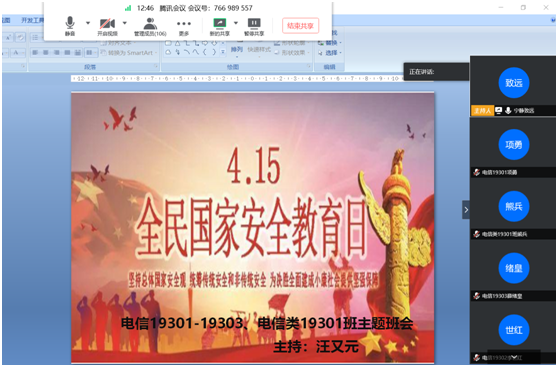Start a new share via 新的共享
Screen dimensions: 558x367
pos(220,27)
